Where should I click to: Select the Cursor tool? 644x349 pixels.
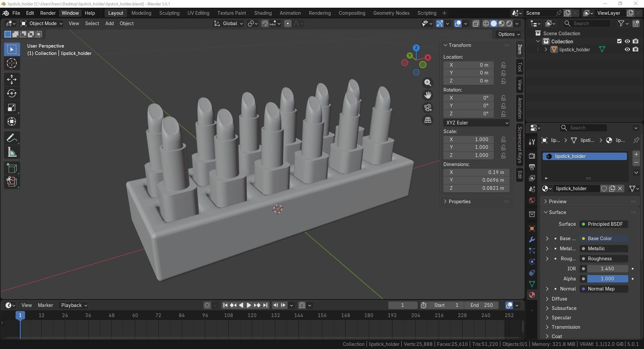click(12, 63)
